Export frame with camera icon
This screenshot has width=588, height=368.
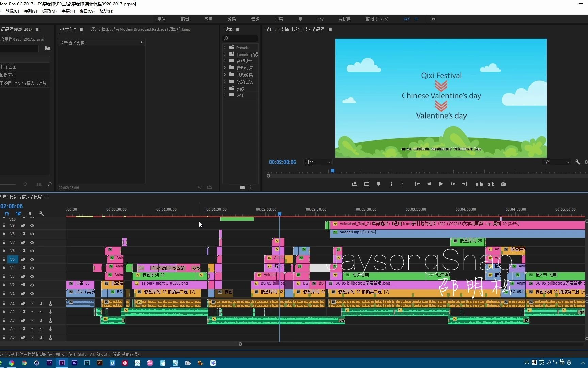click(x=503, y=184)
